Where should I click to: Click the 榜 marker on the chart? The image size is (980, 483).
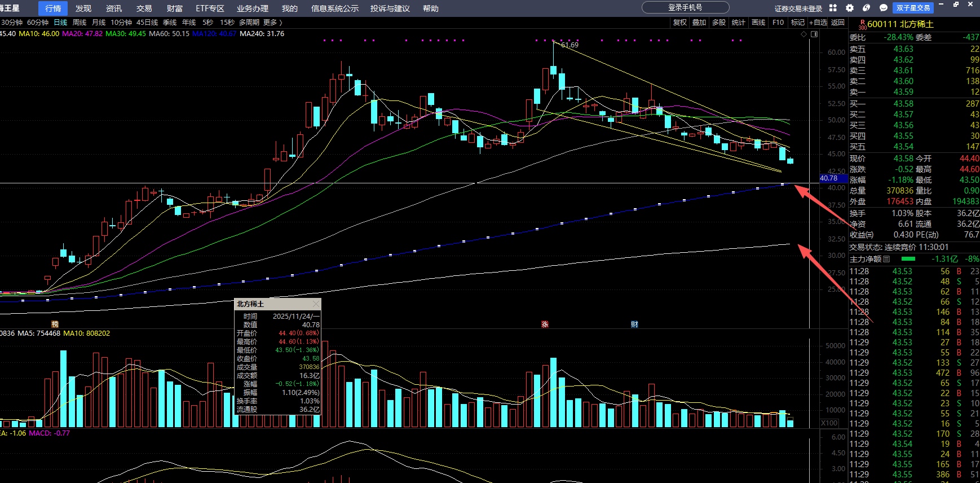[x=55, y=324]
